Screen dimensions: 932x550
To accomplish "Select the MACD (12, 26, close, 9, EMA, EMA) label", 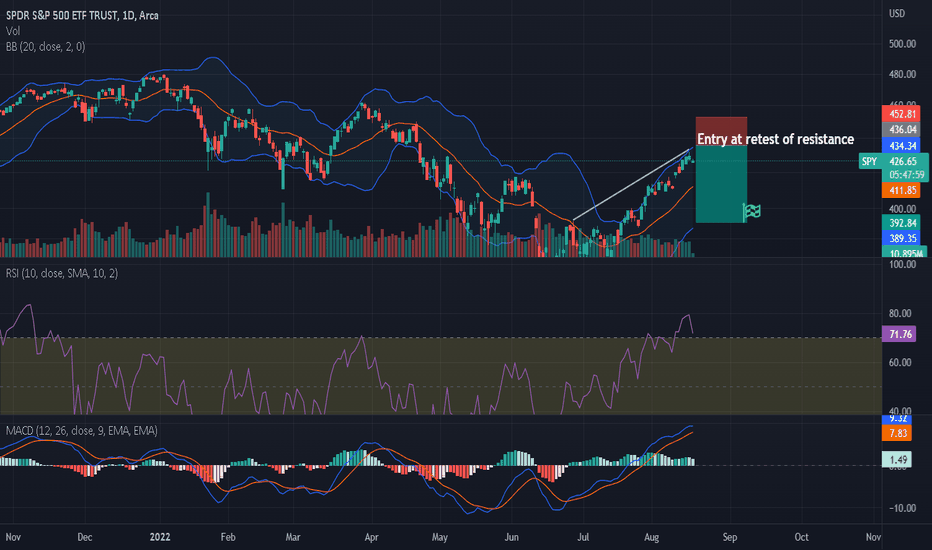I will (x=81, y=430).
